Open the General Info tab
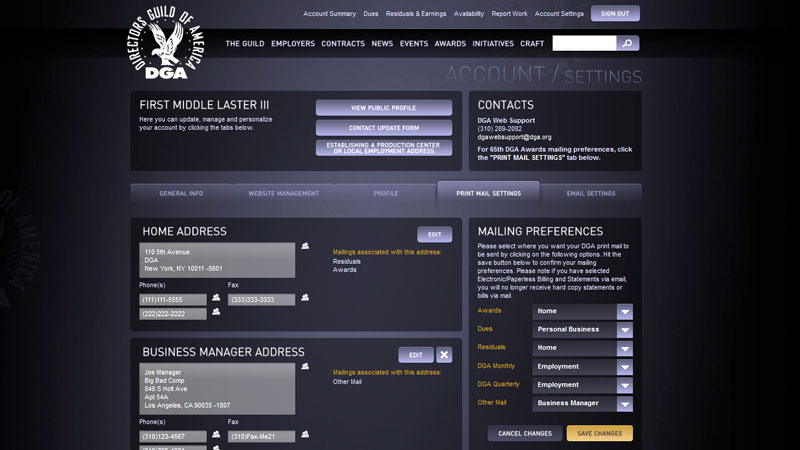Screen dimensions: 800x450 [181, 194]
